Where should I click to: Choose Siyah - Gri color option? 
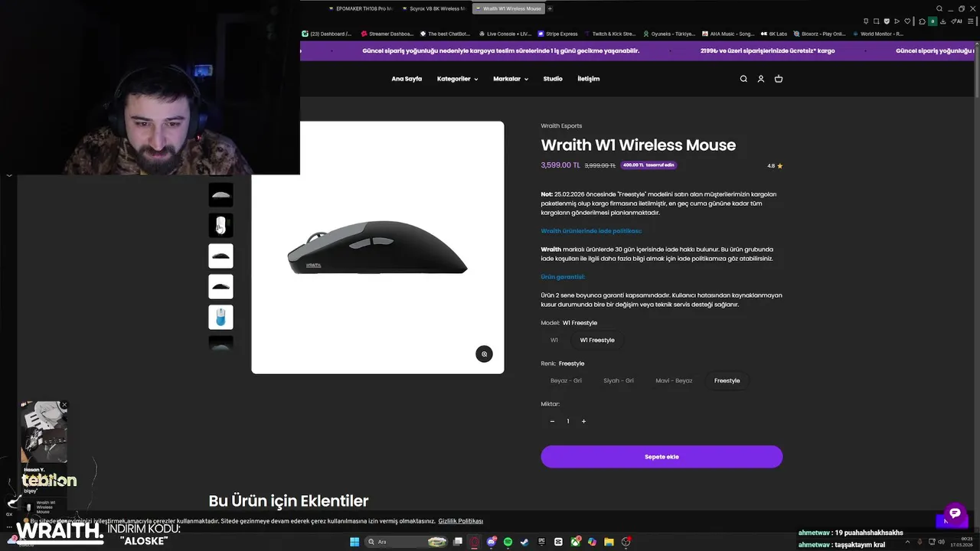point(619,380)
